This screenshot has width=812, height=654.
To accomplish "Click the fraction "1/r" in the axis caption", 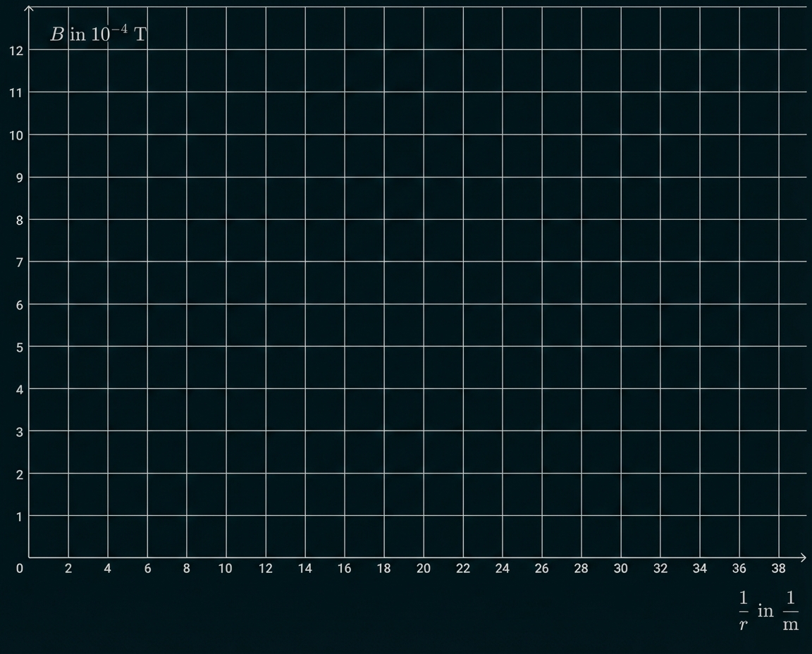I will click(x=743, y=610).
